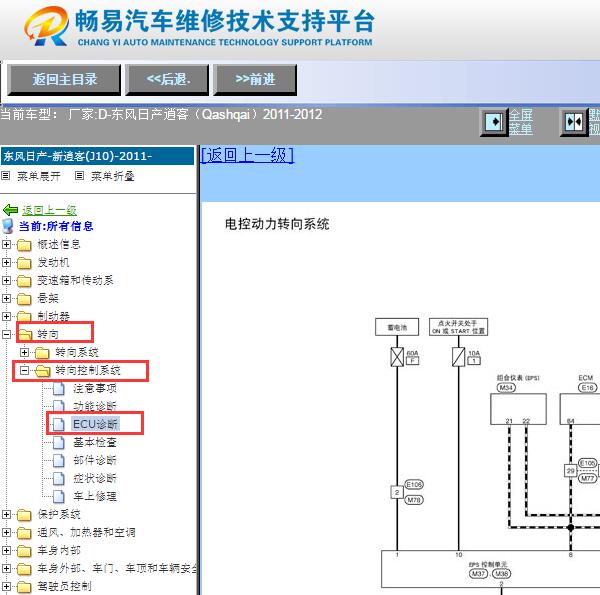Select 车身外部、车门、车顶 tree item
The image size is (600, 595).
click(117, 568)
